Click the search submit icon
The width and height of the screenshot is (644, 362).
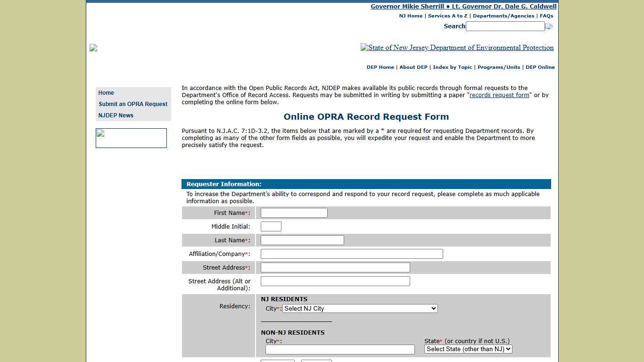tap(548, 26)
